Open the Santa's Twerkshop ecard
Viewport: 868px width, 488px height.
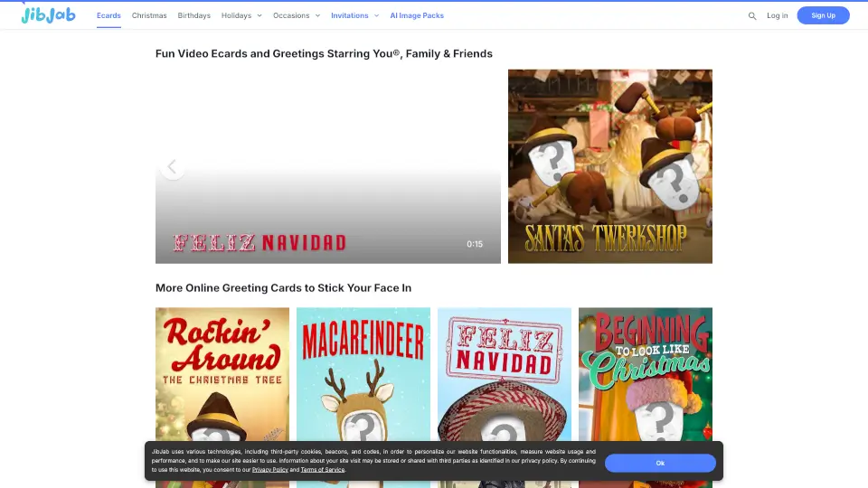(x=609, y=166)
